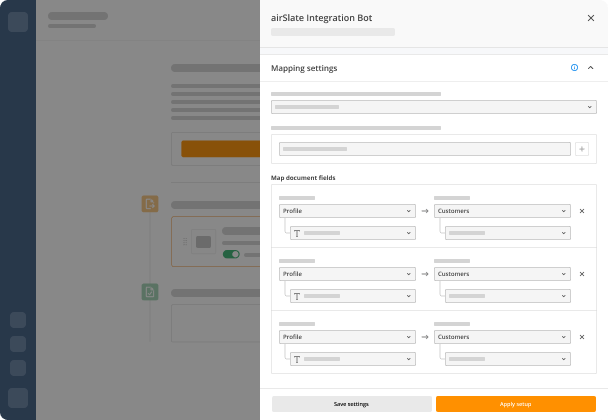Click the plus button beside the input field
This screenshot has height=420, width=608.
point(582,149)
